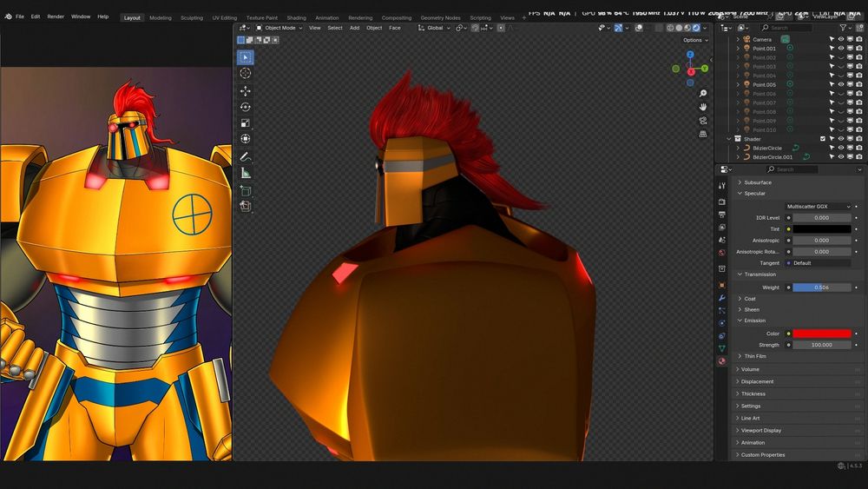Click the viewport zoom magnifier icon
The image size is (868, 489).
(x=703, y=93)
